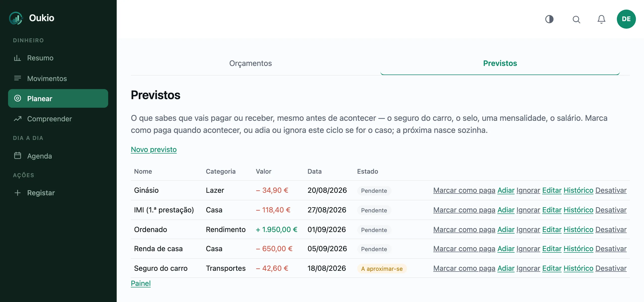The width and height of the screenshot is (644, 302).
Task: Click the Pendente badge in Ginásio row
Action: click(x=374, y=191)
